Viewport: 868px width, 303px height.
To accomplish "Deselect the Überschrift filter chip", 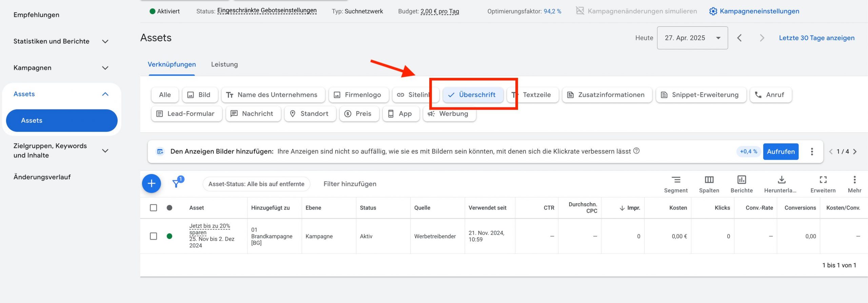I will (473, 95).
